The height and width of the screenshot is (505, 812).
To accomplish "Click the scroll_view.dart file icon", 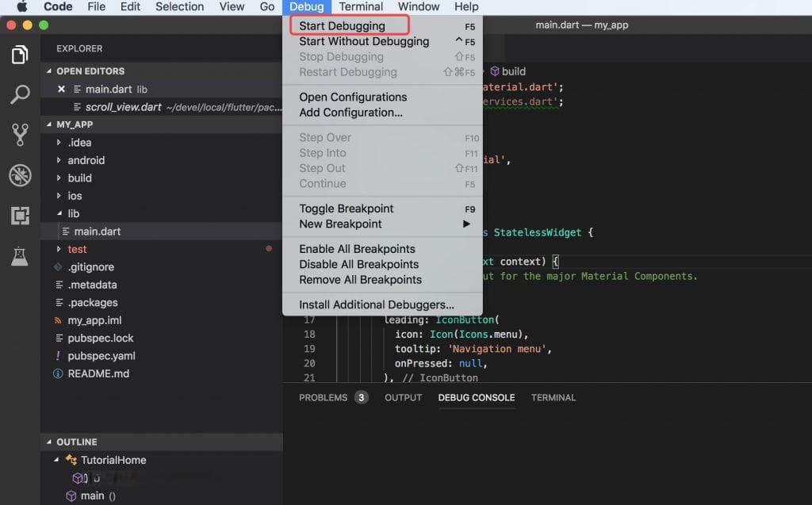I will pyautogui.click(x=77, y=107).
